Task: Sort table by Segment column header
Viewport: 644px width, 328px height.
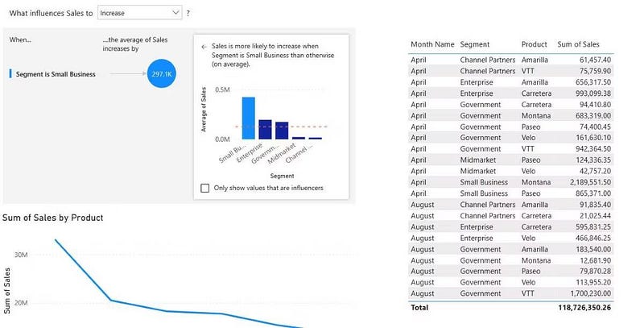Action: (x=474, y=44)
